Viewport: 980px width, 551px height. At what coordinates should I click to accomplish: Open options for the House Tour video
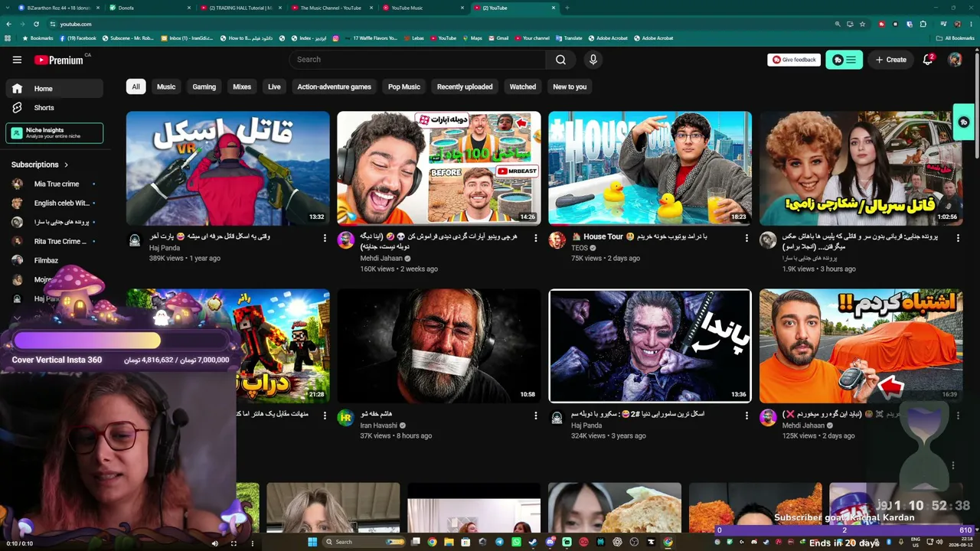(746, 238)
